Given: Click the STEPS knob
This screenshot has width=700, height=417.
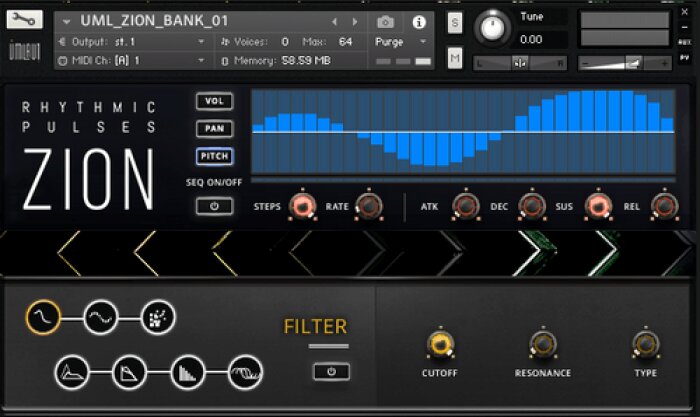Looking at the screenshot, I should [303, 206].
